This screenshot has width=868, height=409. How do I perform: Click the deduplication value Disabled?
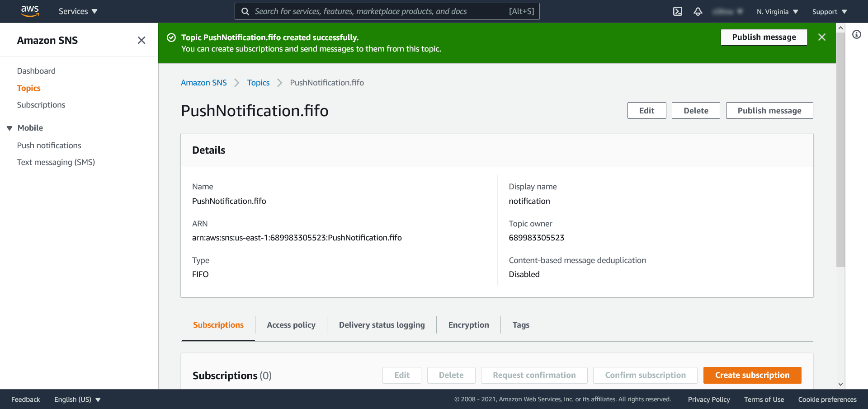point(524,274)
